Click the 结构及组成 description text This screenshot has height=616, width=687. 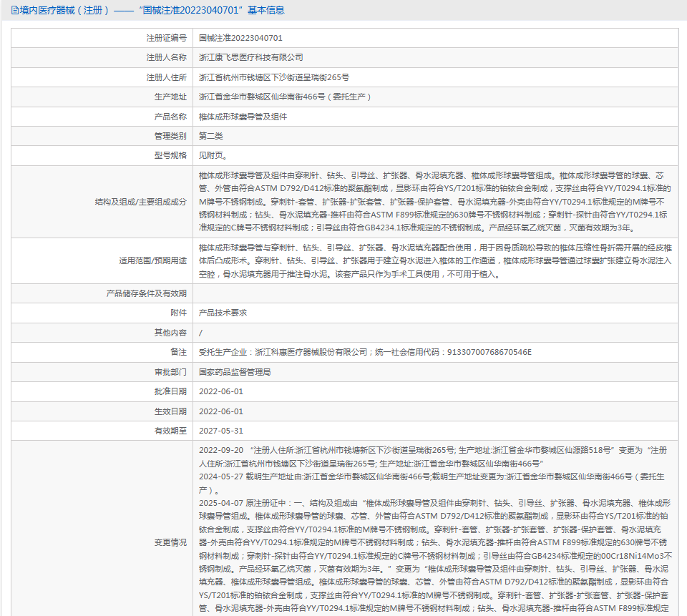pos(434,202)
